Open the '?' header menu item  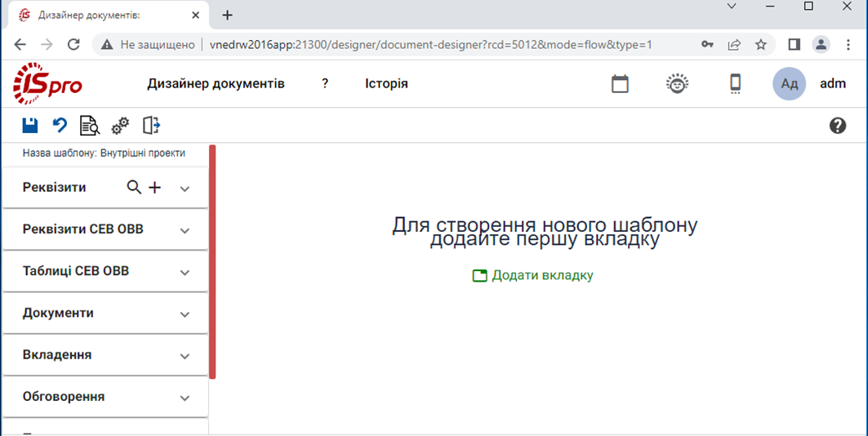325,83
